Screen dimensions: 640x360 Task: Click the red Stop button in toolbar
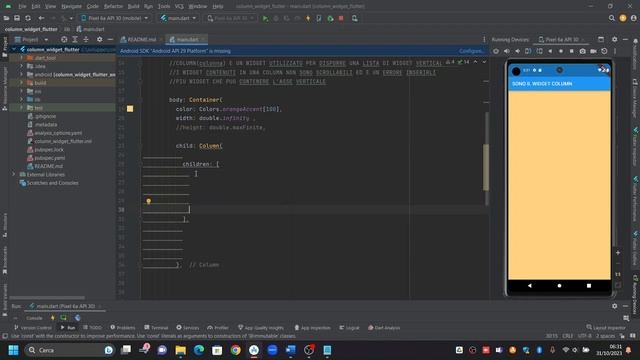coord(341,18)
